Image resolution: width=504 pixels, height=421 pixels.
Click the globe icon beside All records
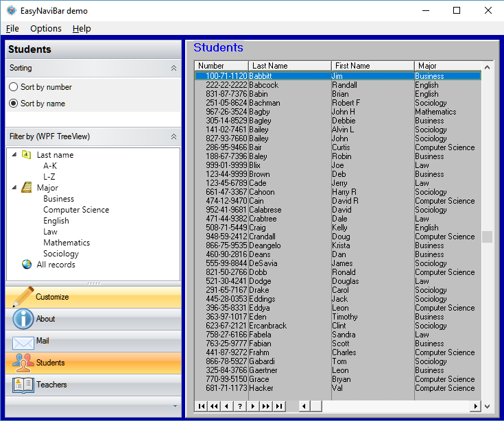27,265
